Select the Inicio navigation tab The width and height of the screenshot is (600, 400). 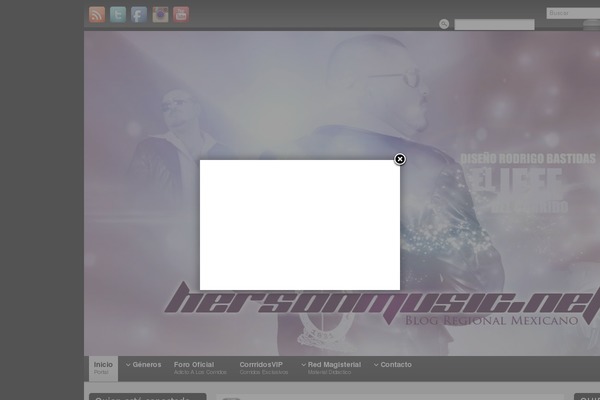coord(103,368)
